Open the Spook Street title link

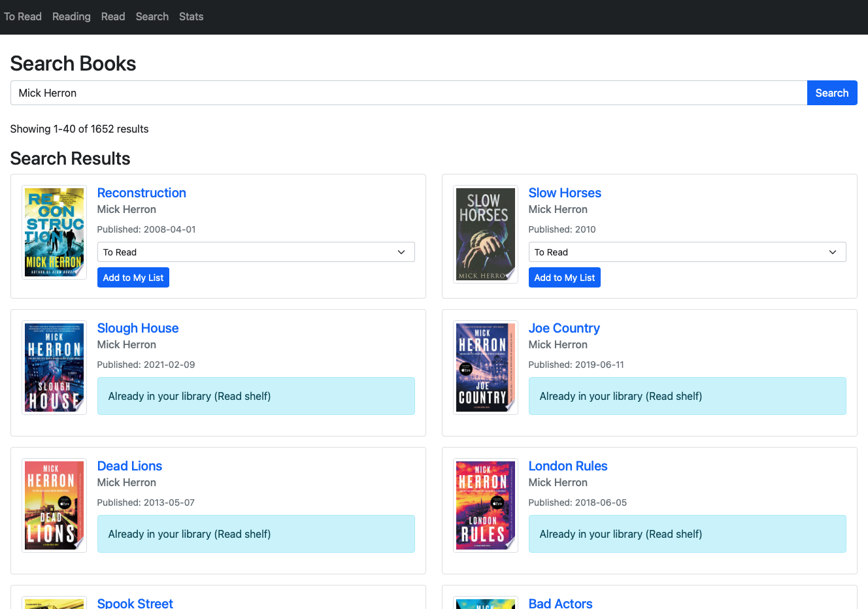point(135,602)
